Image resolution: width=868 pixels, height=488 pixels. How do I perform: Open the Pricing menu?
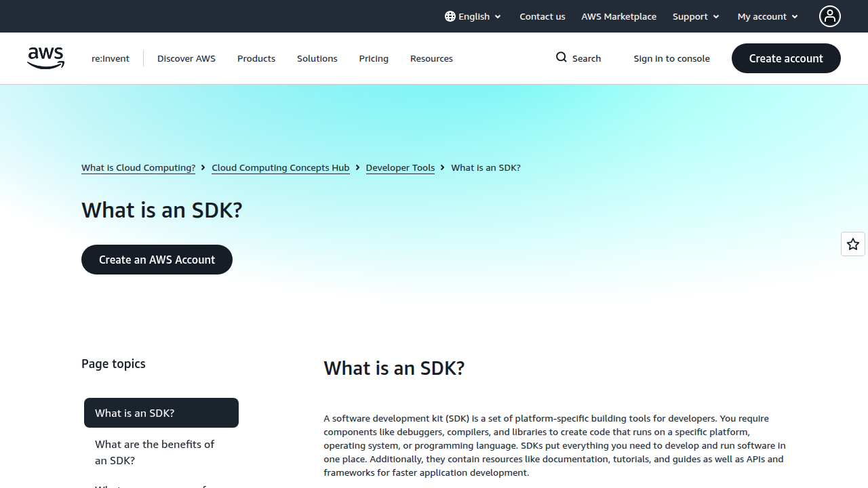coord(374,58)
